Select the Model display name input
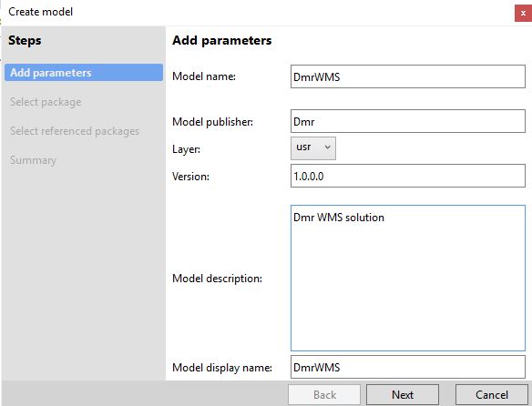 pyautogui.click(x=408, y=367)
